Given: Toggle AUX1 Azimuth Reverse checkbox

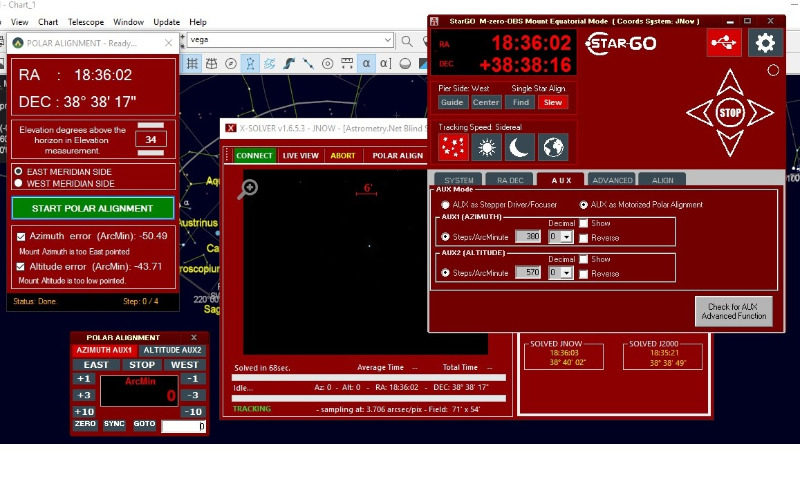Looking at the screenshot, I should pyautogui.click(x=584, y=238).
